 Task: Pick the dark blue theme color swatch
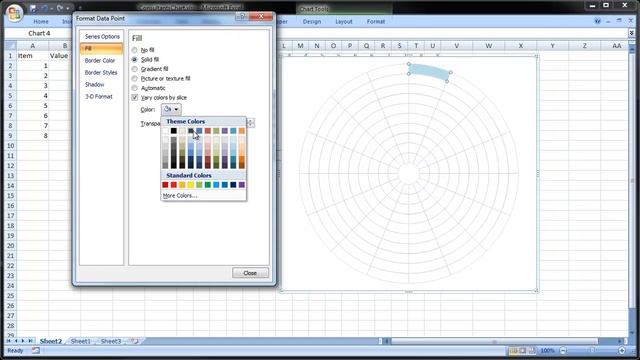coord(191,131)
